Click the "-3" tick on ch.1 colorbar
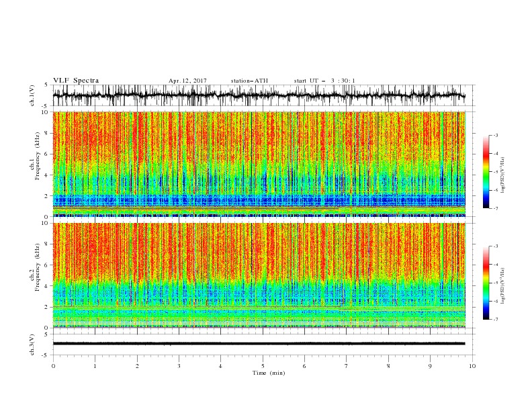 (496, 135)
